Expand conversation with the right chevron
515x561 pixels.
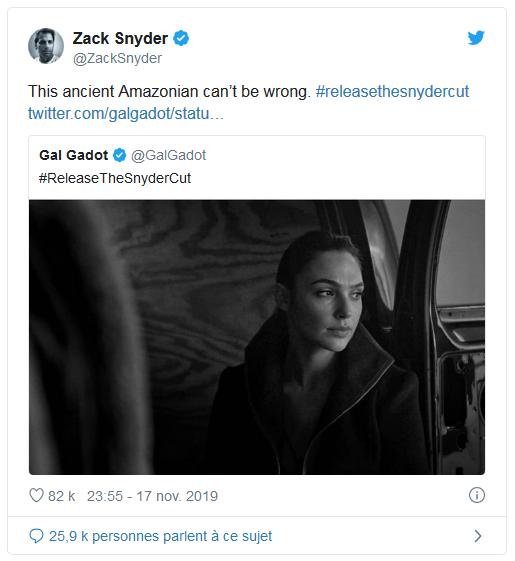coord(477,536)
